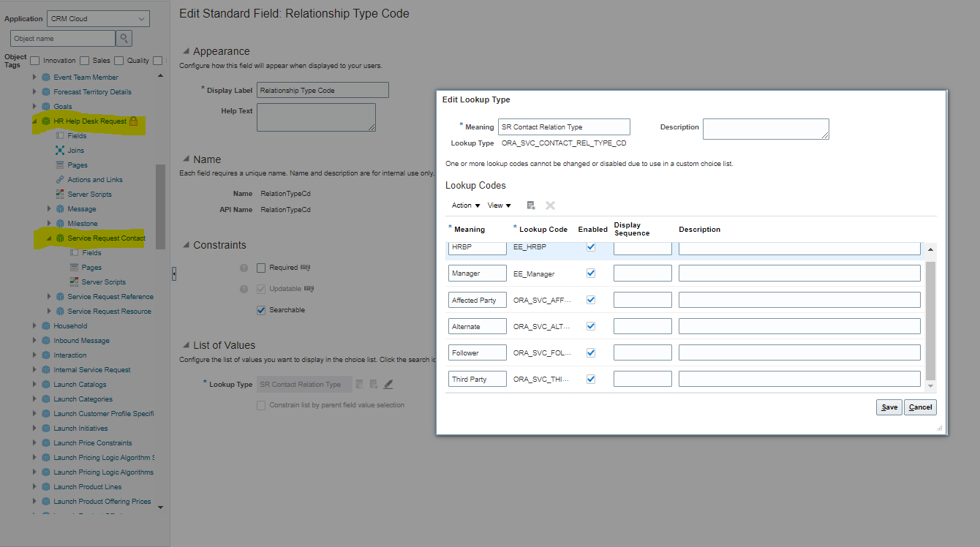Expand the Forecast Territory Details node
The height and width of the screenshot is (547, 980).
click(34, 91)
